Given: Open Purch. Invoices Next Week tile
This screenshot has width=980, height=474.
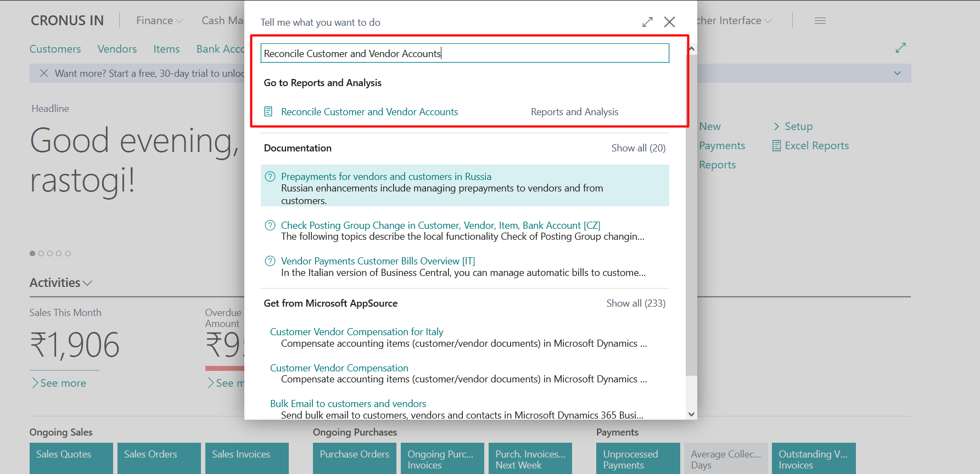Looking at the screenshot, I should tap(530, 459).
